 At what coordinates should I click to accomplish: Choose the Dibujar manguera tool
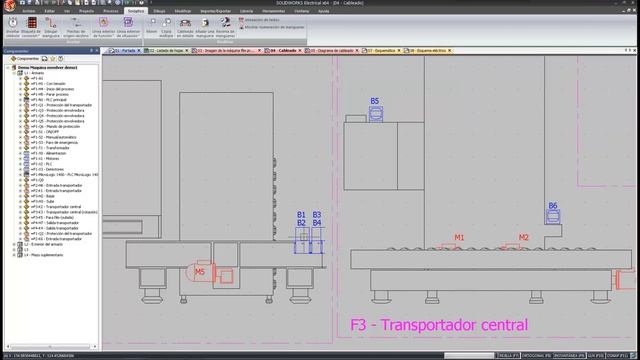click(51, 27)
